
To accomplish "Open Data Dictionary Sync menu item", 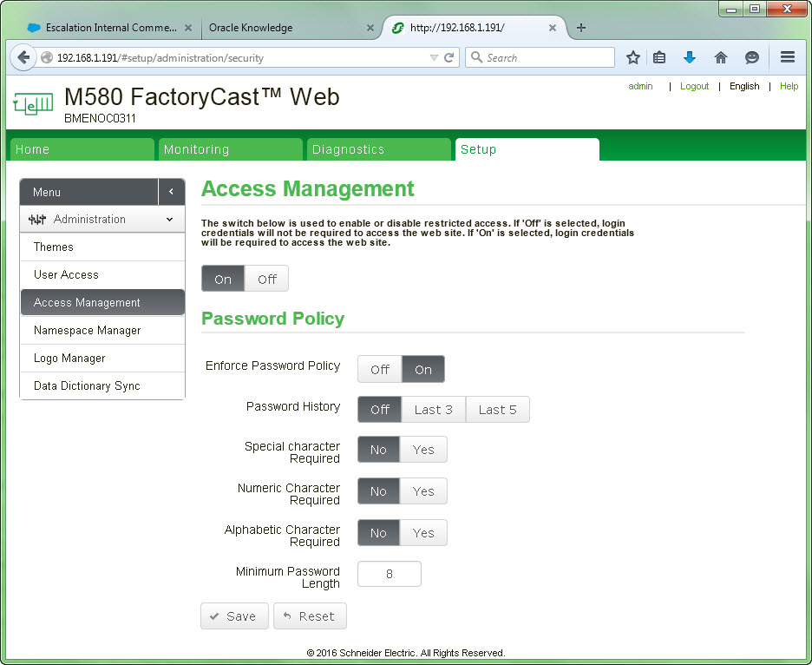I will (x=102, y=385).
